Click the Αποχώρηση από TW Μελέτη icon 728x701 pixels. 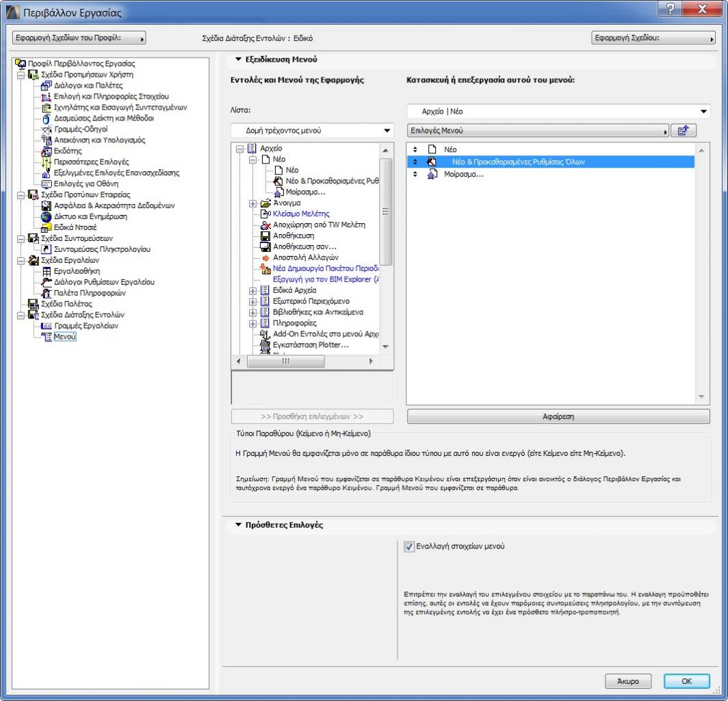click(x=265, y=225)
